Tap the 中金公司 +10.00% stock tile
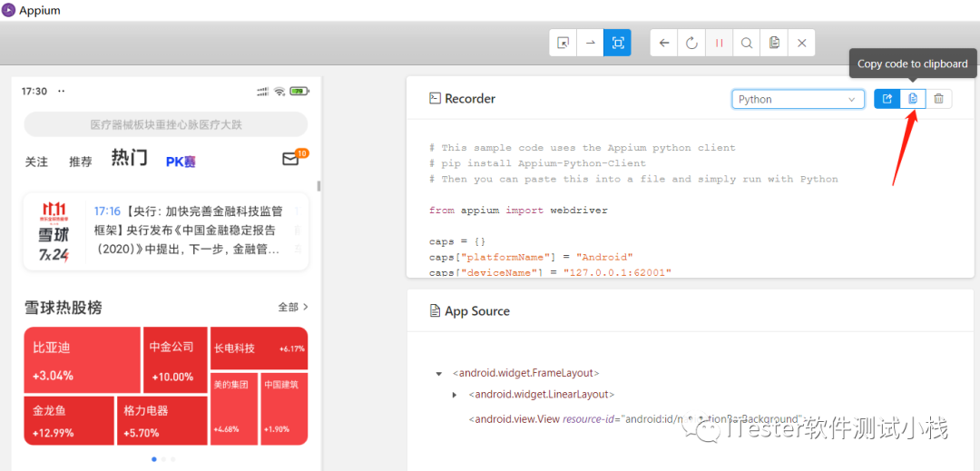Image resolution: width=980 pixels, height=471 pixels. 175,360
